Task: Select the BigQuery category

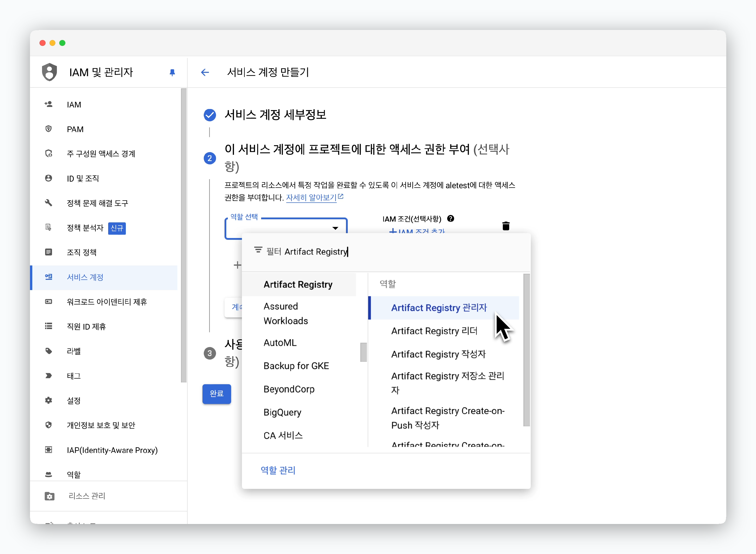Action: click(x=299, y=412)
